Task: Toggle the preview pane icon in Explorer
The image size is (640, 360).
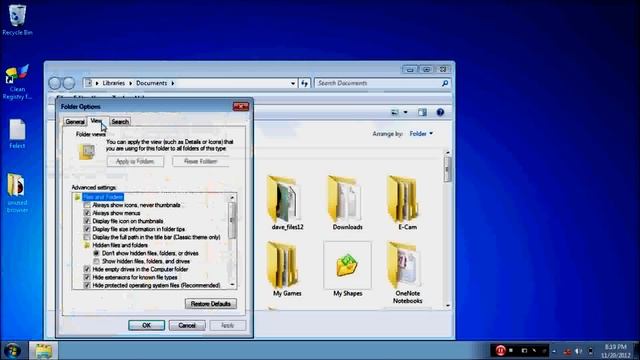Action: (422, 112)
